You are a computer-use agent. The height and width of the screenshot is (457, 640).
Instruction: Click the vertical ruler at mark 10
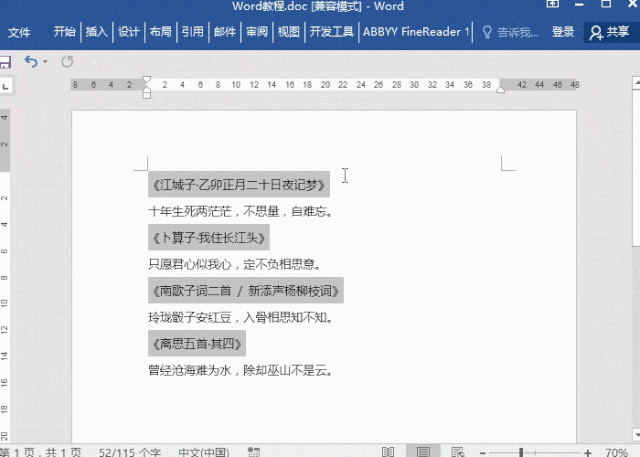coord(4,303)
